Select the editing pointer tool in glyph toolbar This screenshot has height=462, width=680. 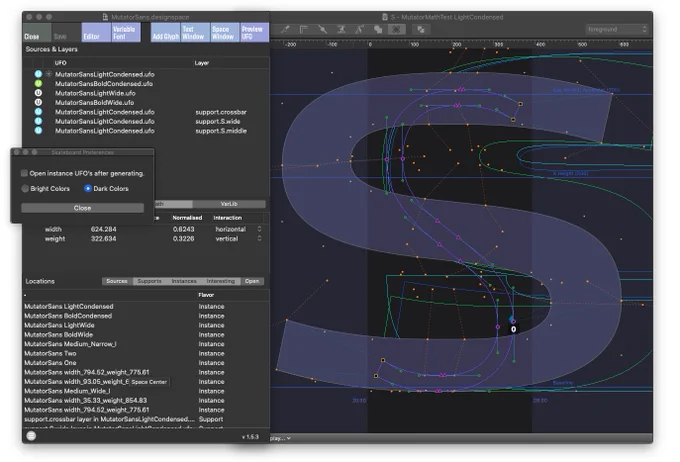pos(285,29)
